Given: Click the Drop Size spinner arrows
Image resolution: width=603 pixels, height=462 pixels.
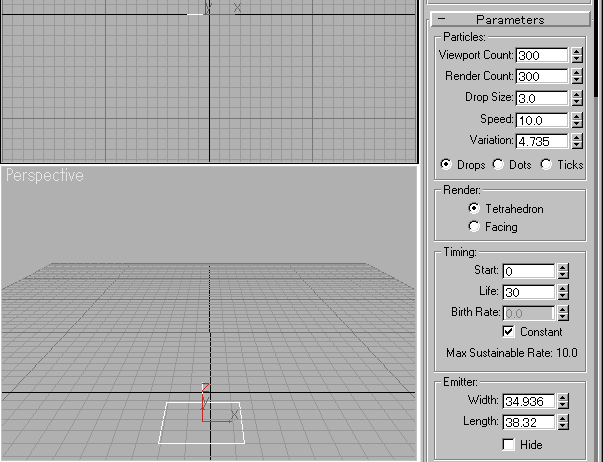Looking at the screenshot, I should click(x=576, y=98).
